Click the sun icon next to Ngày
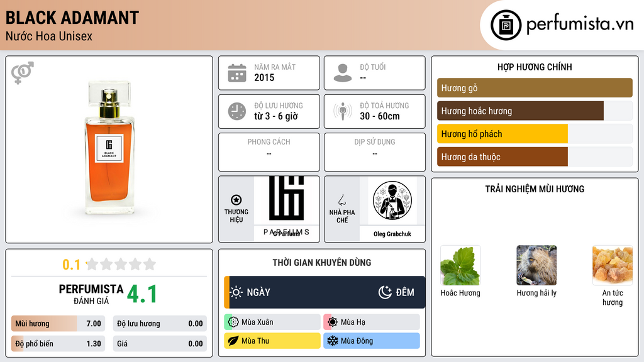Viewport: 644px width, 362px height. tap(236, 292)
